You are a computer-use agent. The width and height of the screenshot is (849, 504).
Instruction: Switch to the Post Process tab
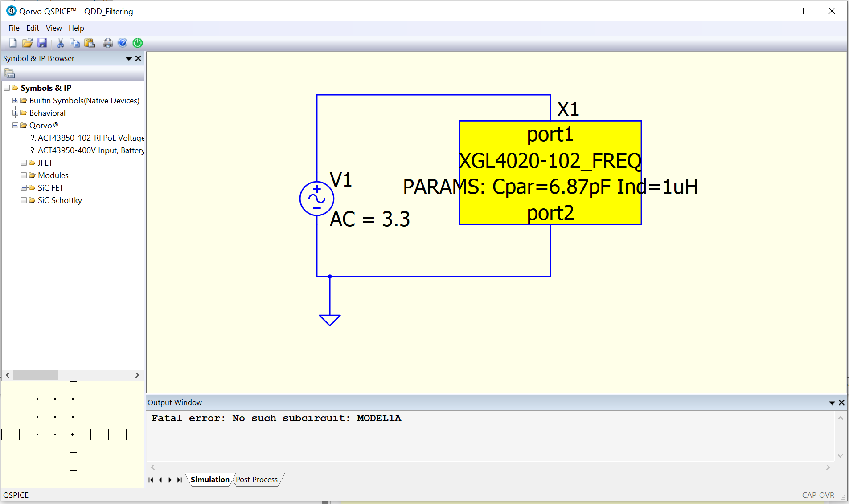click(257, 480)
